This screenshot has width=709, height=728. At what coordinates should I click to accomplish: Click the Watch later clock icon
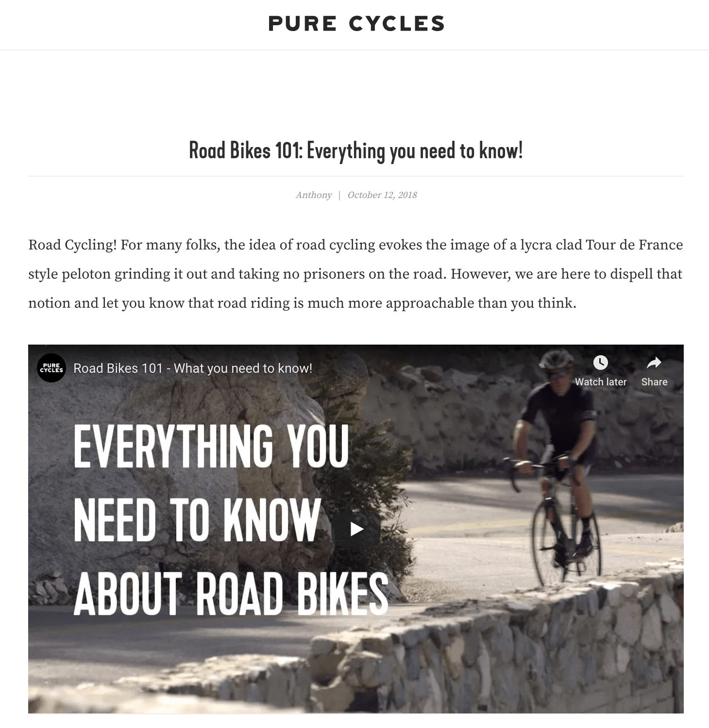click(x=601, y=362)
